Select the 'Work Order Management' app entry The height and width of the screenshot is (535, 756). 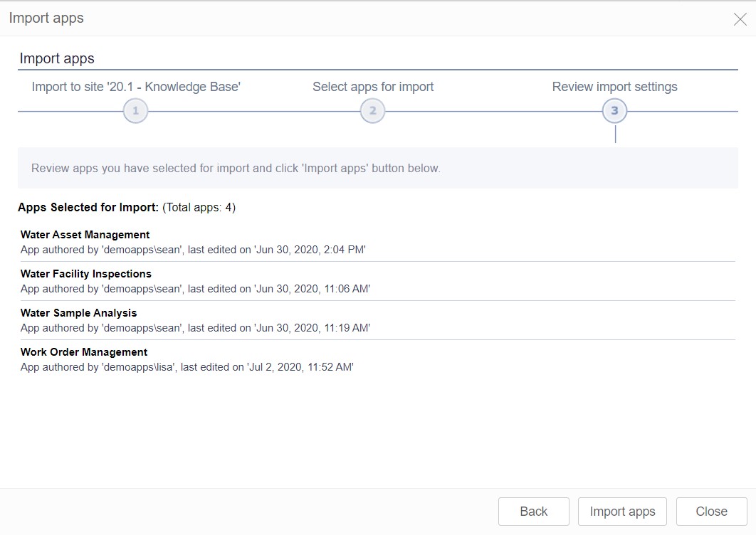[83, 351]
